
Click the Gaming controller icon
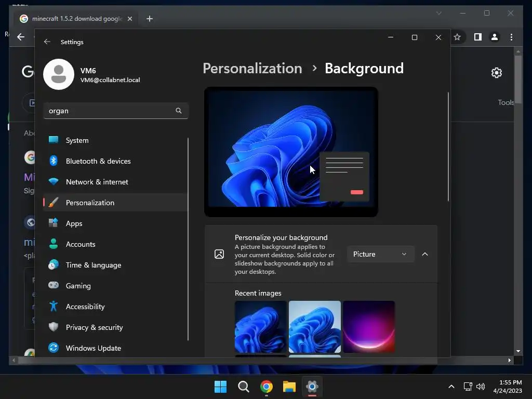pyautogui.click(x=54, y=285)
